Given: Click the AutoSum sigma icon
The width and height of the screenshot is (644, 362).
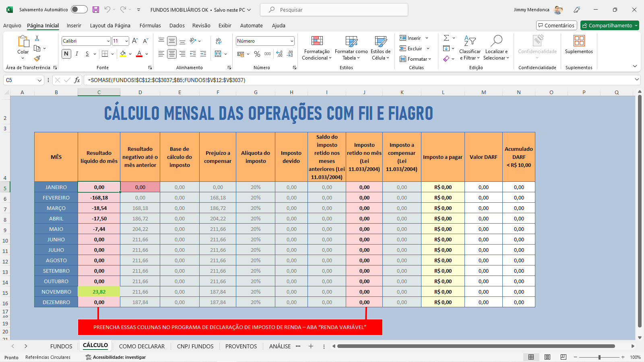Looking at the screenshot, I should [446, 38].
